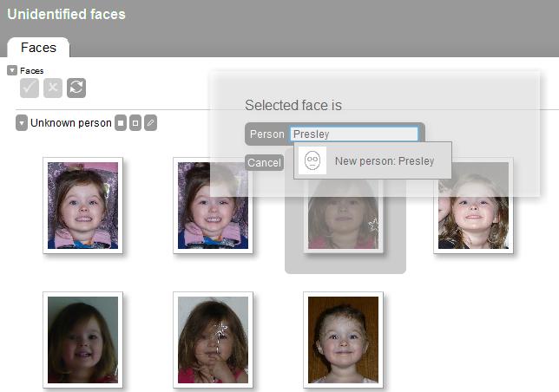This screenshot has height=392, width=559.
Task: Click the reject X icon
Action: 53,88
